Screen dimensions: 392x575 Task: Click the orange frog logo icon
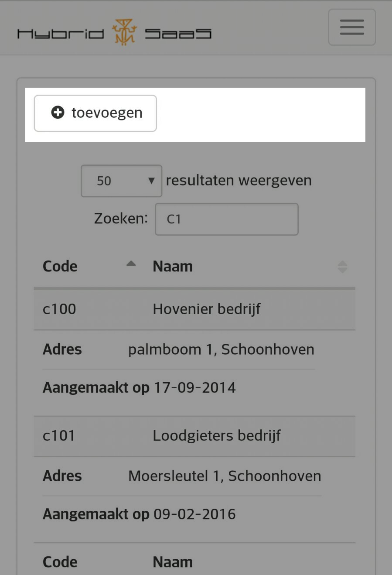tap(124, 32)
